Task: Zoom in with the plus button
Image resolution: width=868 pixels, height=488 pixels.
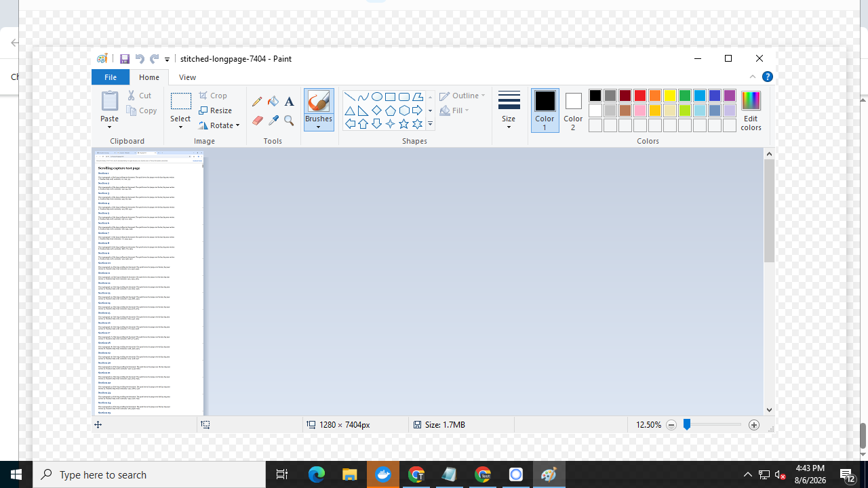Action: point(754,425)
